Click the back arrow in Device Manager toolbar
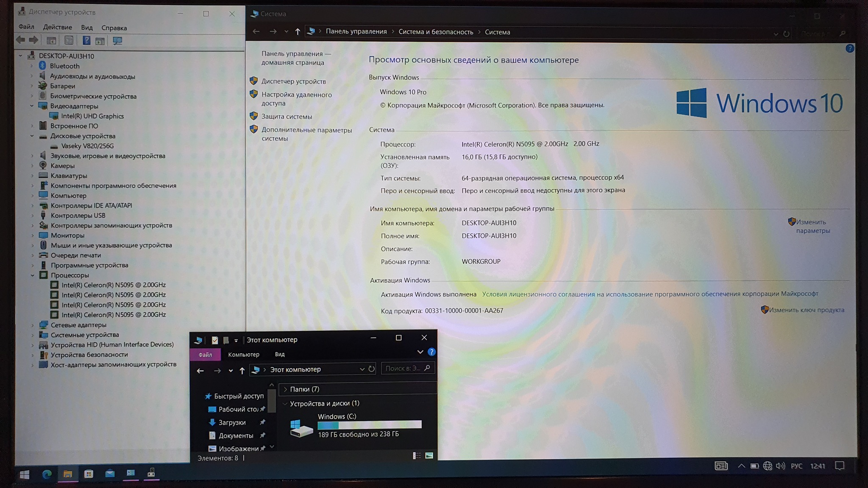 20,40
